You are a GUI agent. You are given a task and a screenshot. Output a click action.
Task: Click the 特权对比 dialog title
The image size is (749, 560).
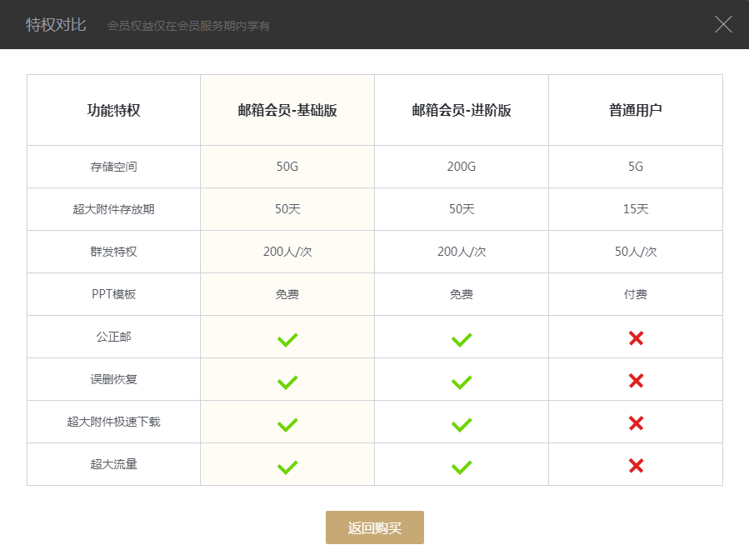(56, 24)
